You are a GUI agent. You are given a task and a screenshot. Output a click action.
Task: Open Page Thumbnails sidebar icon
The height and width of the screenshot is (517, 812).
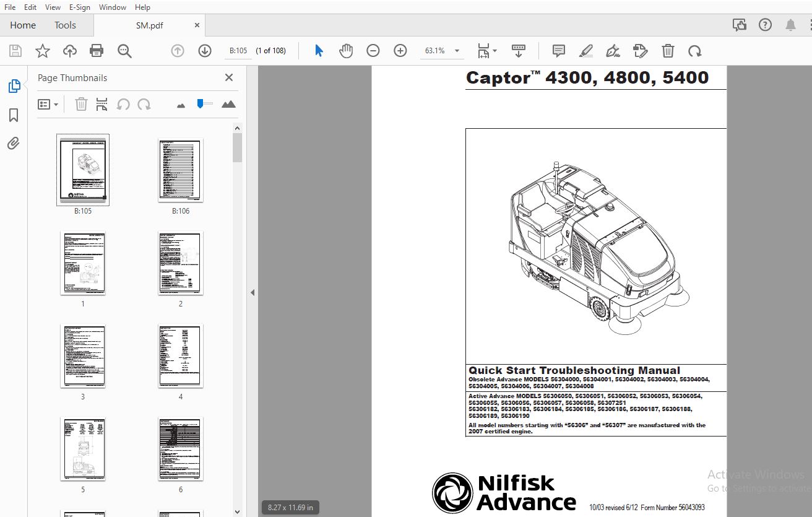(x=14, y=86)
